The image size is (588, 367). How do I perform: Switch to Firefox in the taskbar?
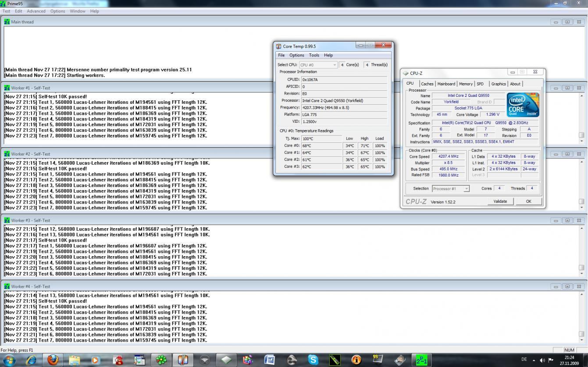(x=53, y=360)
